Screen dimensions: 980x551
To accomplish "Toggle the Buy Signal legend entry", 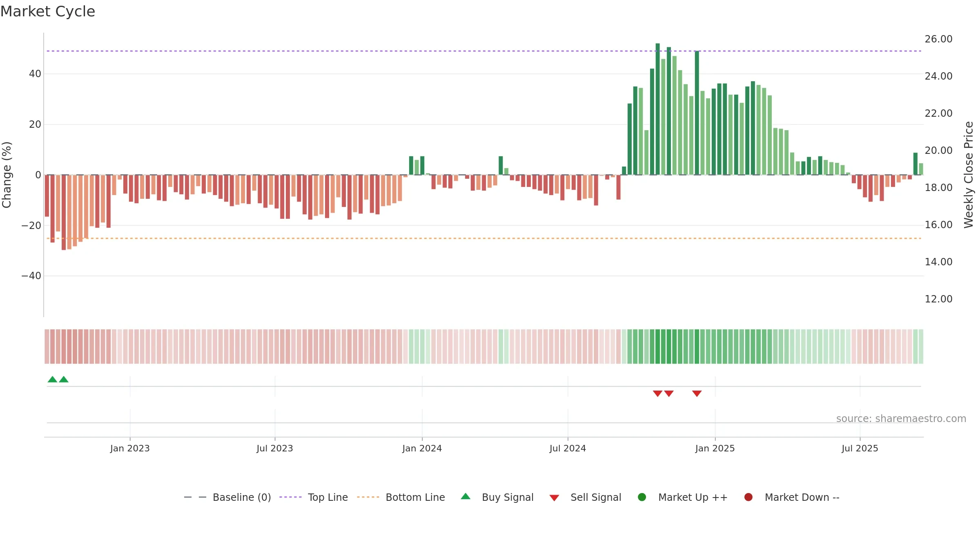I will click(497, 497).
